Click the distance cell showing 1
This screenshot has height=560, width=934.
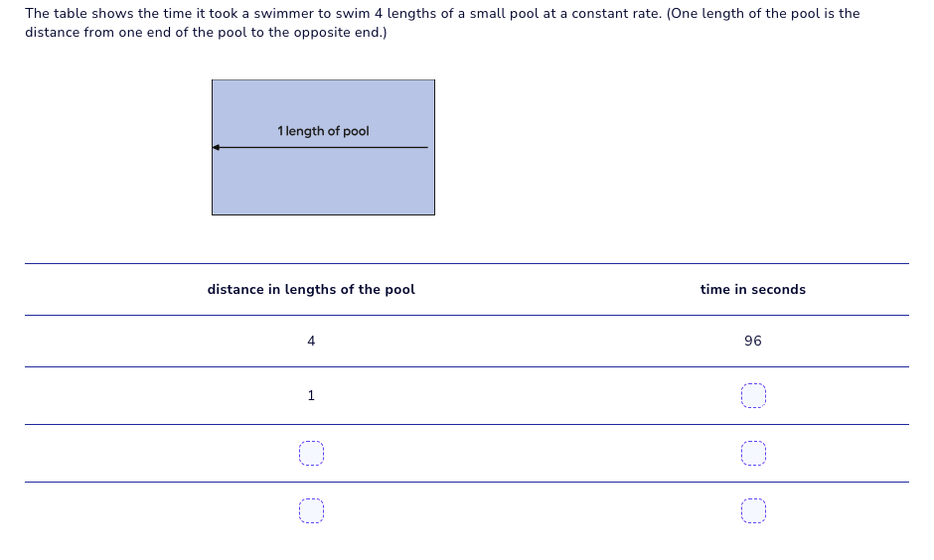(311, 396)
